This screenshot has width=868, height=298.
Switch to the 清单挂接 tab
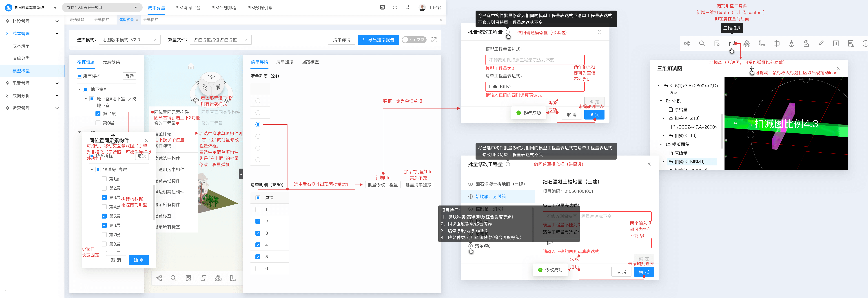click(285, 62)
